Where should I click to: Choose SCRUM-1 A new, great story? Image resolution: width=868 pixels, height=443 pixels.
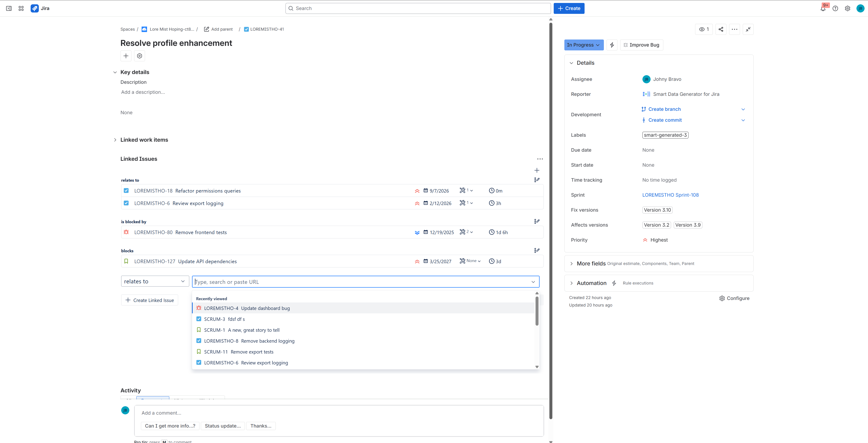tap(242, 330)
